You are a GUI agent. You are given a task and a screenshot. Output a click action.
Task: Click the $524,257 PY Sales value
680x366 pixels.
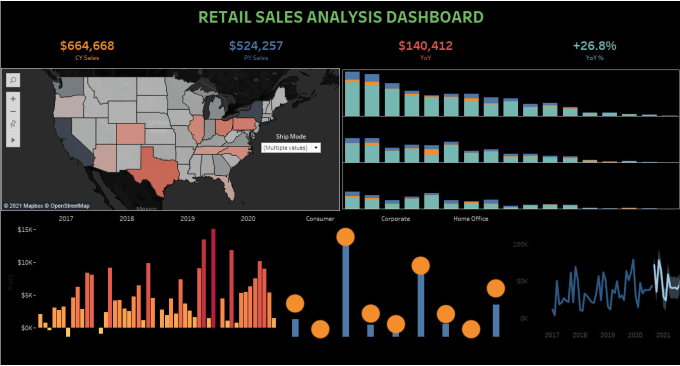pos(256,46)
